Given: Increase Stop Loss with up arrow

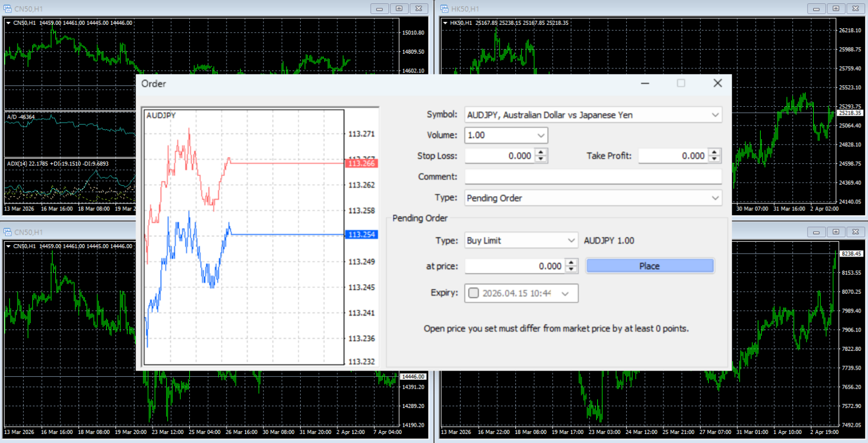Looking at the screenshot, I should pyautogui.click(x=541, y=152).
